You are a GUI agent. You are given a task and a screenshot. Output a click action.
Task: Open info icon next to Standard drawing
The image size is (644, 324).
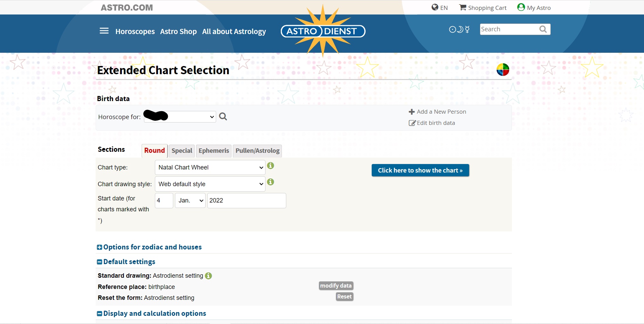click(x=208, y=276)
